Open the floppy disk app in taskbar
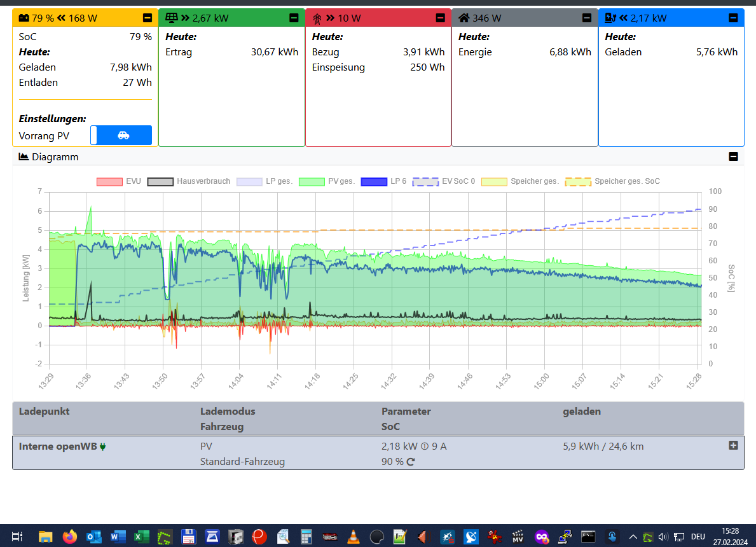This screenshot has height=547, width=756. click(188, 536)
